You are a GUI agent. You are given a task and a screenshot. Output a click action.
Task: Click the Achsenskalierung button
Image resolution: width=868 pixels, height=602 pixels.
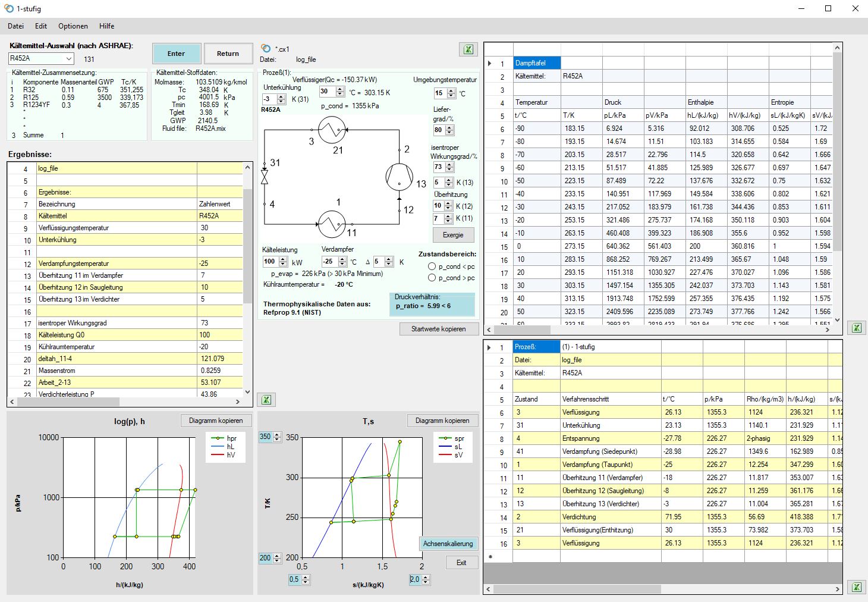tap(448, 544)
